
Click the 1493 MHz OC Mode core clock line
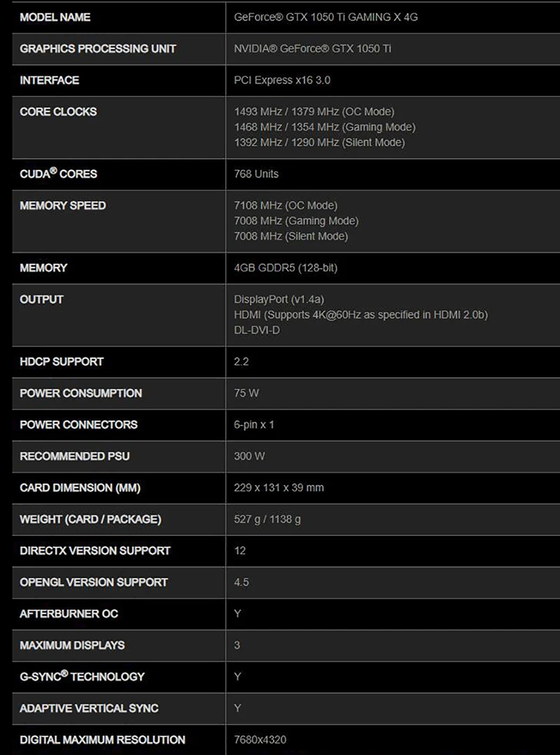(314, 111)
